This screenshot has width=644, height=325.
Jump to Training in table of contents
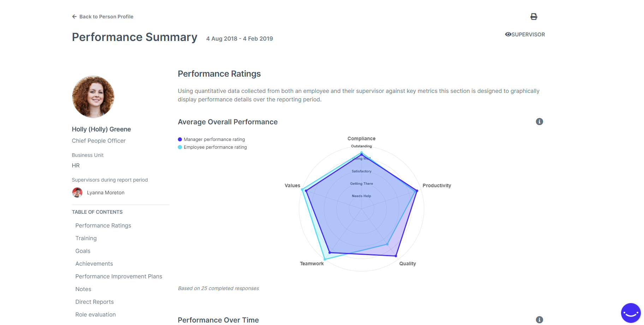click(86, 238)
